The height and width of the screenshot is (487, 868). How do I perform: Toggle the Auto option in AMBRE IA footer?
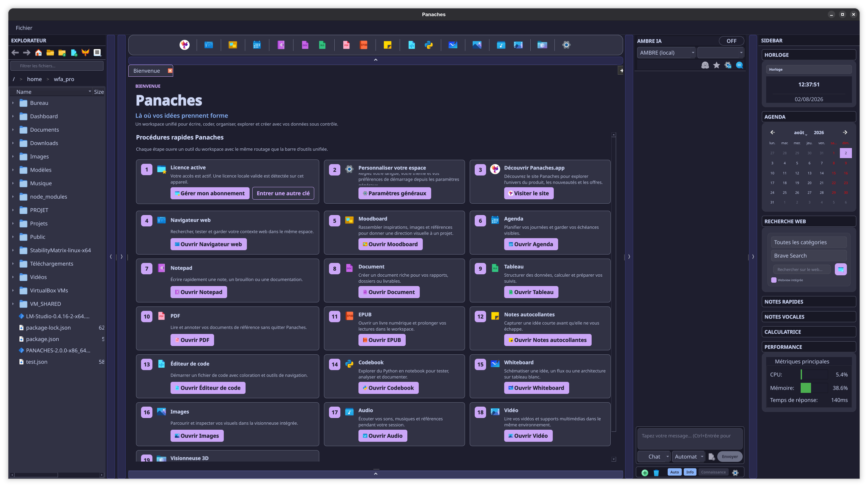675,472
